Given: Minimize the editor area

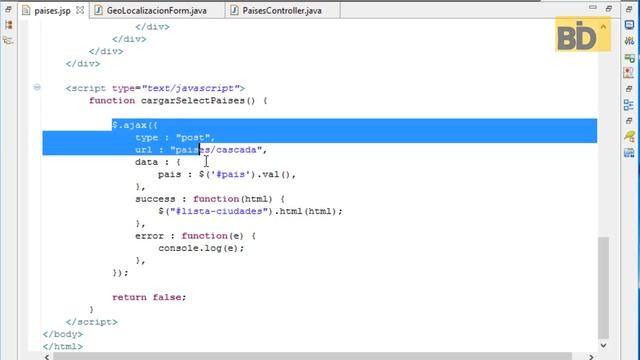Looking at the screenshot, I should pyautogui.click(x=593, y=8).
